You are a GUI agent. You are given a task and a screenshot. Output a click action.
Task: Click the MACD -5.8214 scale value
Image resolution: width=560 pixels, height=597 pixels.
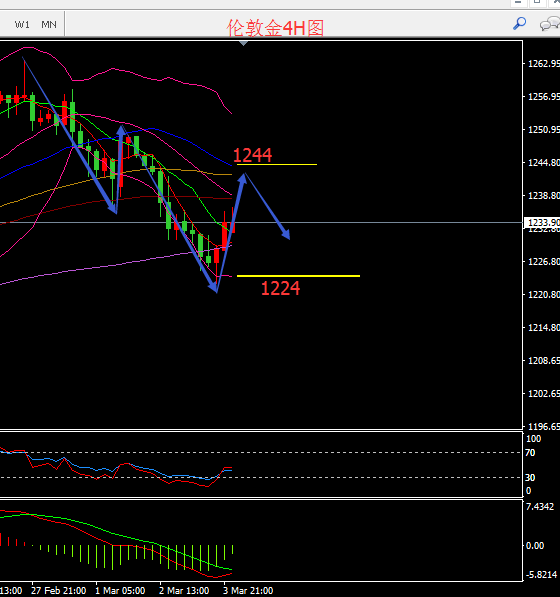[541, 575]
